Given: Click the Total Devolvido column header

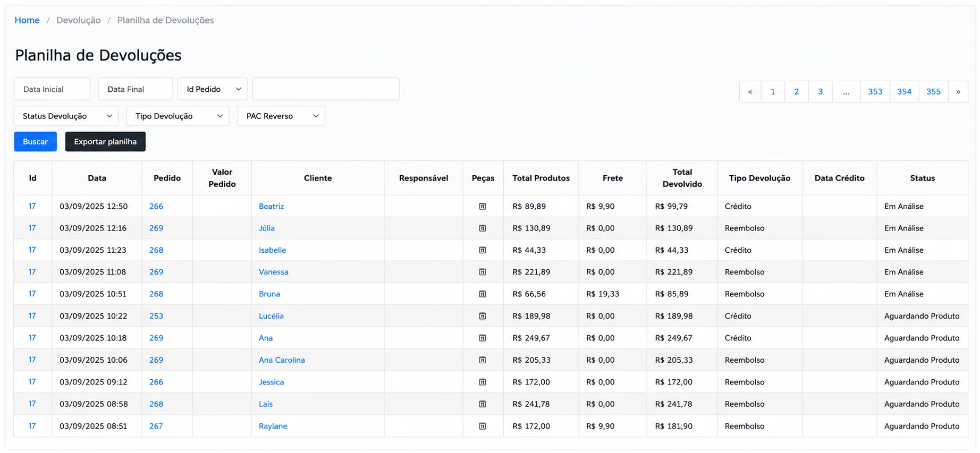Looking at the screenshot, I should point(682,178).
